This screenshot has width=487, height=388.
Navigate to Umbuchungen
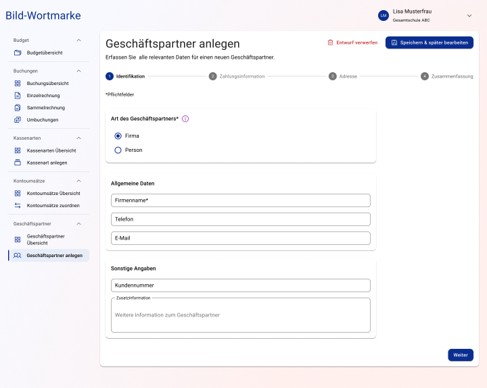click(42, 120)
